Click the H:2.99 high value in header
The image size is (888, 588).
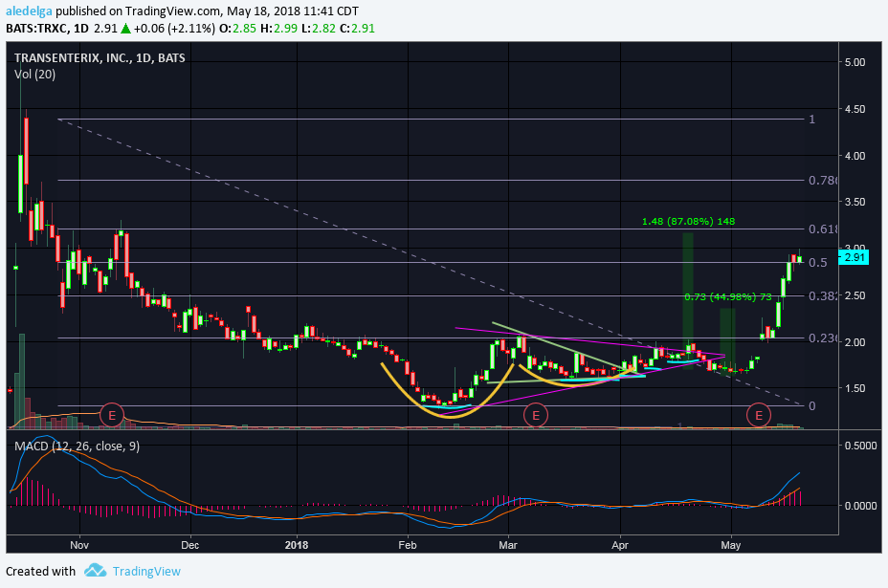[x=278, y=29]
